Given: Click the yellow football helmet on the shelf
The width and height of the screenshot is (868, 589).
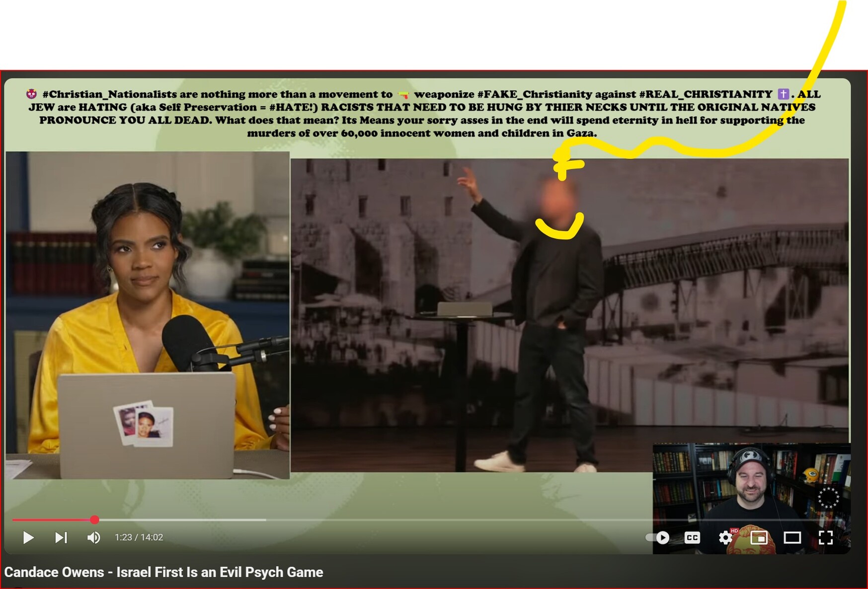Looking at the screenshot, I should [x=810, y=476].
